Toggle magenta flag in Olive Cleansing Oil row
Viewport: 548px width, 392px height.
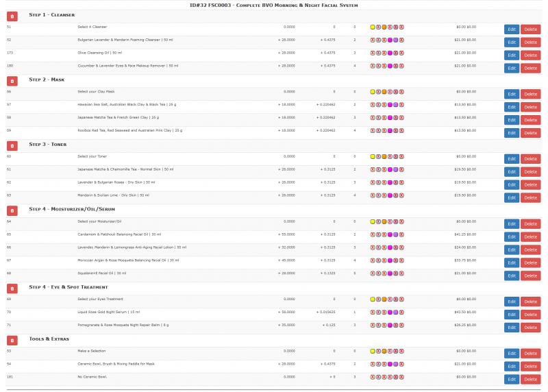click(390, 53)
